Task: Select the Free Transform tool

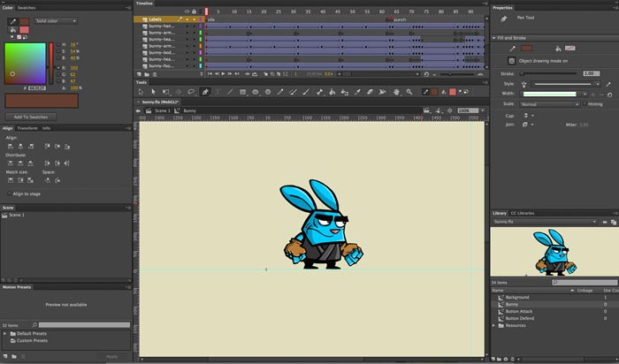Action: (x=166, y=92)
